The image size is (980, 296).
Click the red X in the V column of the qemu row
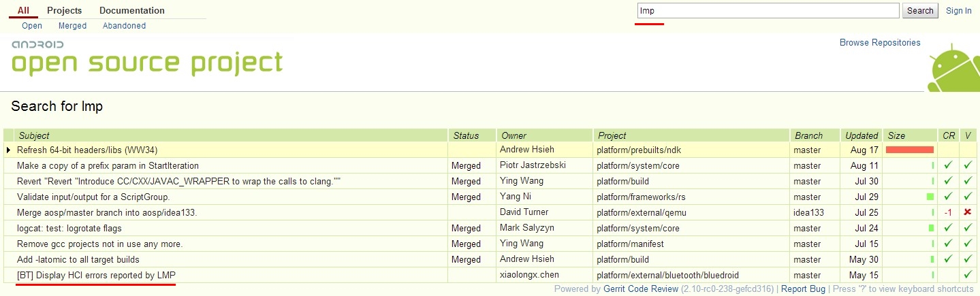(968, 212)
